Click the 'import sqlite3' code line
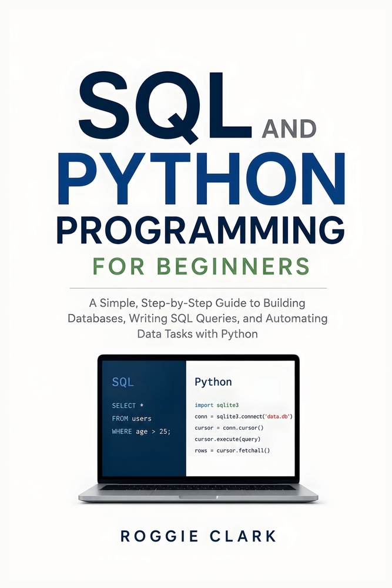 [217, 405]
